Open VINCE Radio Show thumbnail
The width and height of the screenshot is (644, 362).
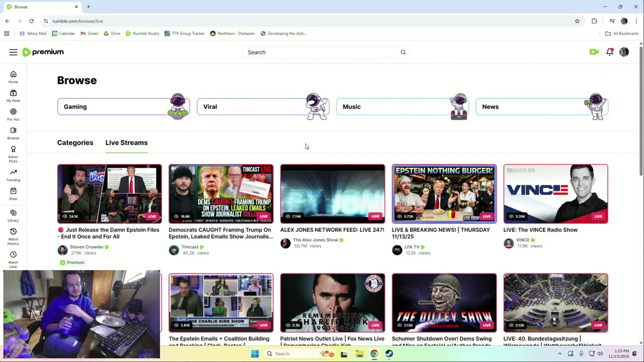556,194
